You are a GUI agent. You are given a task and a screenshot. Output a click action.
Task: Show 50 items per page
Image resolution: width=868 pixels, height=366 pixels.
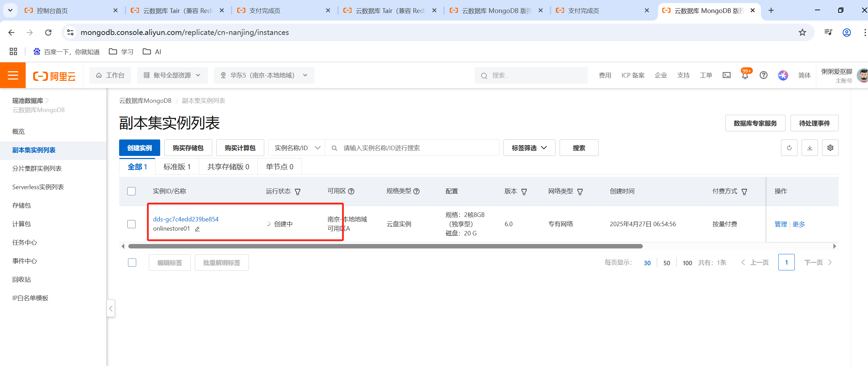click(667, 263)
